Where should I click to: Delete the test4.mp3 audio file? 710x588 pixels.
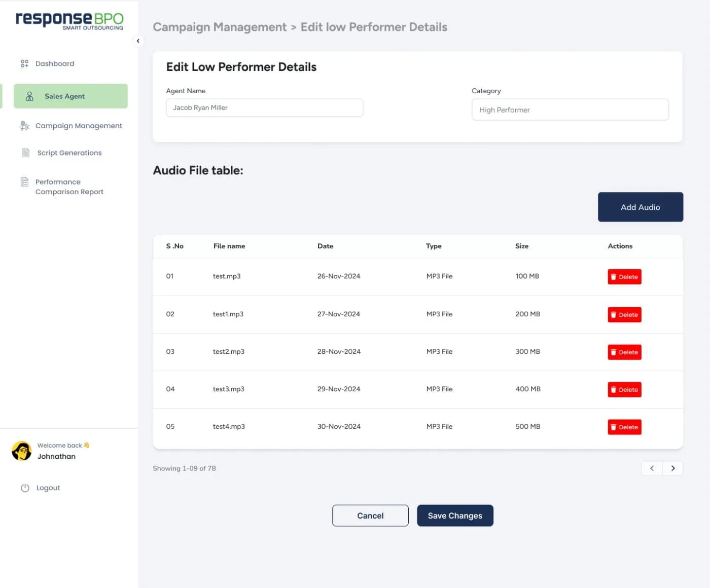624,427
